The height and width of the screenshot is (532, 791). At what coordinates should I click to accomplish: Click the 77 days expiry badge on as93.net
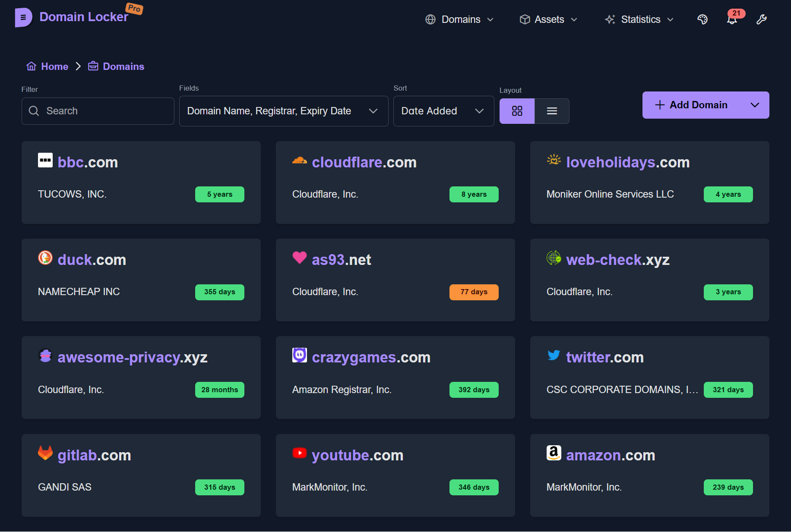click(474, 292)
